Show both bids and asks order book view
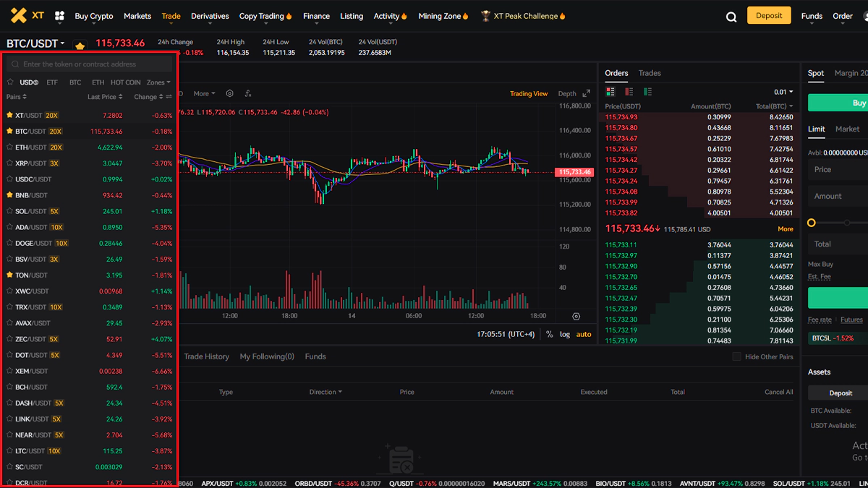The height and width of the screenshot is (488, 868). coord(610,92)
